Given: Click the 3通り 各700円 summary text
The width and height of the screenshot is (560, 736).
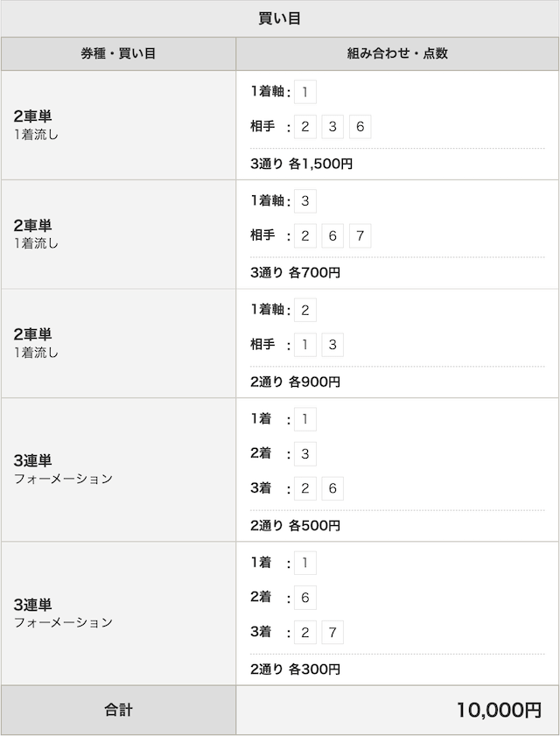Looking at the screenshot, I should coord(295,273).
